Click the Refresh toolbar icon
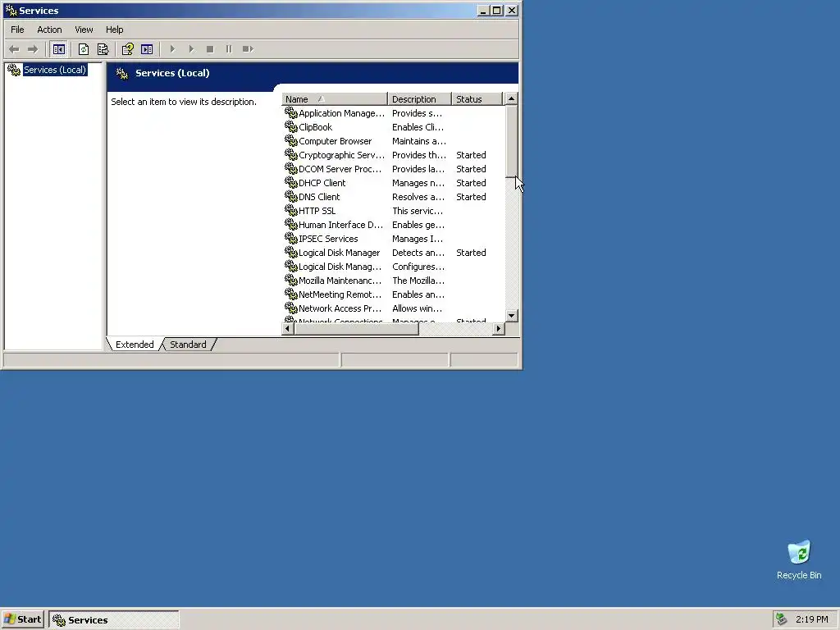Image resolution: width=840 pixels, height=630 pixels. point(84,49)
